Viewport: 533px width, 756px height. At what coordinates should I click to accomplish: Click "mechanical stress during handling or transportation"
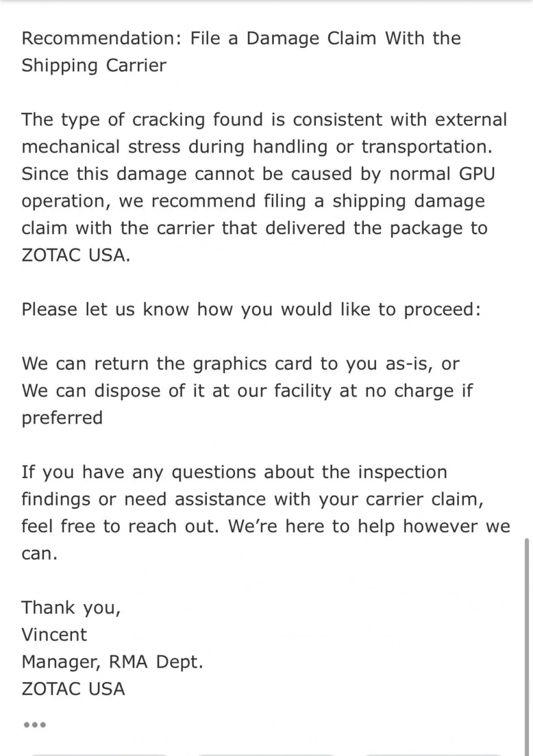257,147
